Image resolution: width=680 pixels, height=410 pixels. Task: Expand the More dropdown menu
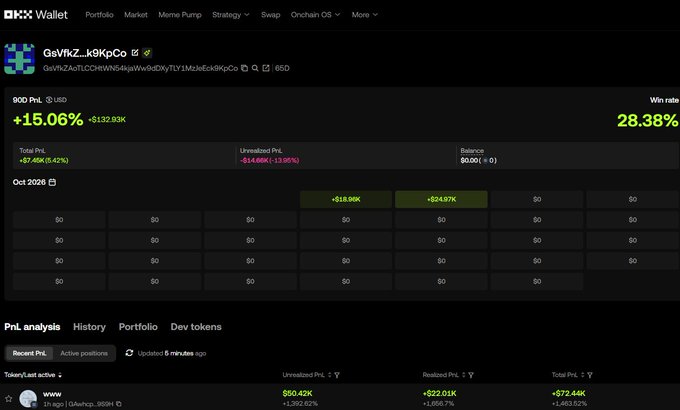pyautogui.click(x=364, y=15)
